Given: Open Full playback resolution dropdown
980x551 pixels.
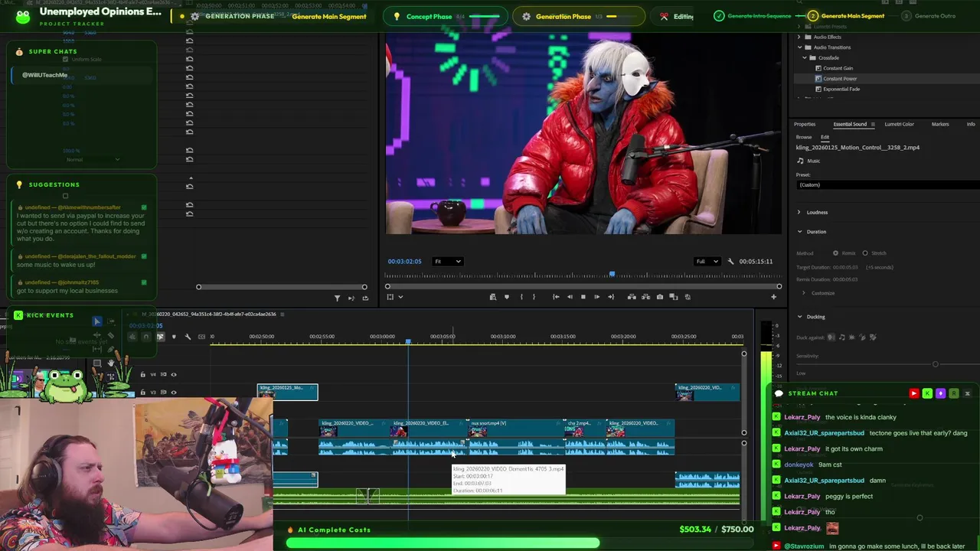Looking at the screenshot, I should [x=707, y=262].
